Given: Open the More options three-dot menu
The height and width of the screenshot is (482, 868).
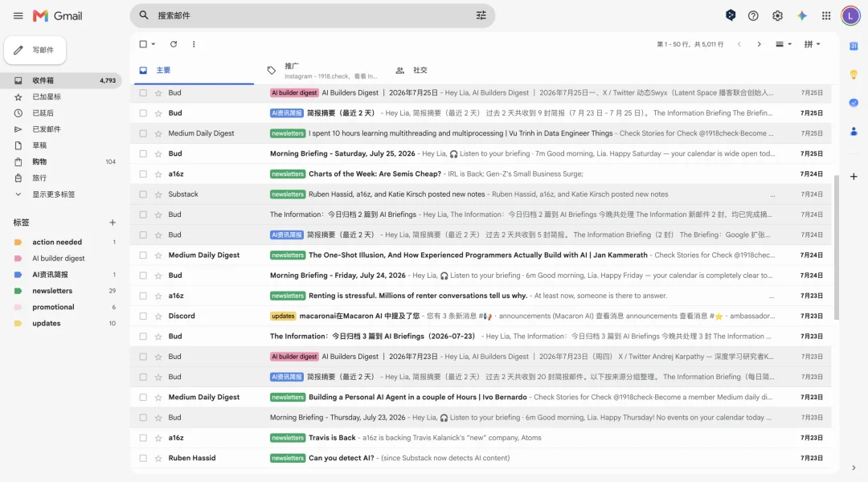Looking at the screenshot, I should pyautogui.click(x=194, y=44).
